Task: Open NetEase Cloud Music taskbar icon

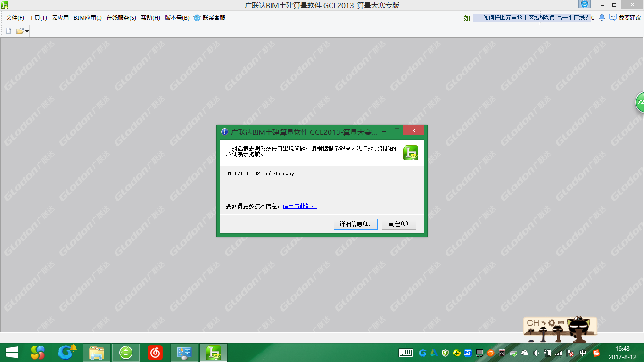Action: click(x=155, y=353)
